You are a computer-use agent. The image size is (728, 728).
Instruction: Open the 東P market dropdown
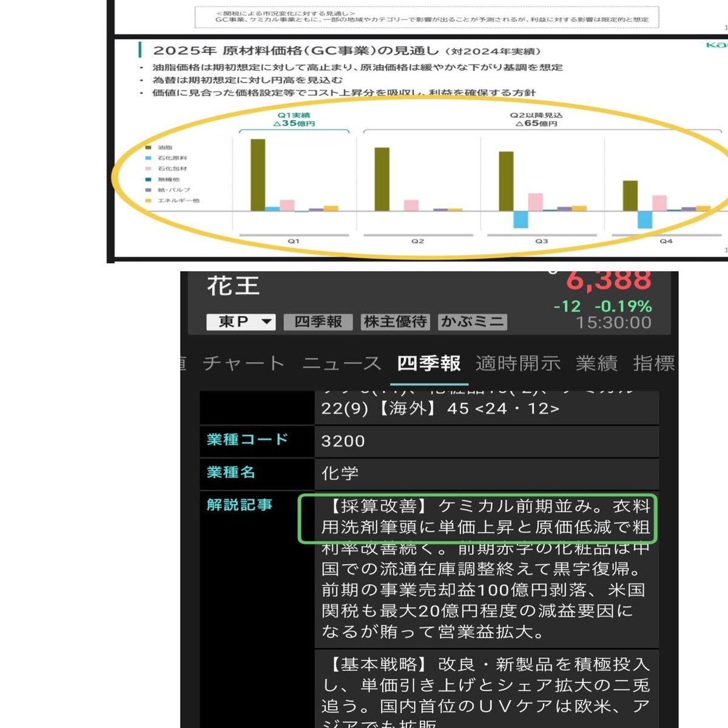pyautogui.click(x=241, y=322)
